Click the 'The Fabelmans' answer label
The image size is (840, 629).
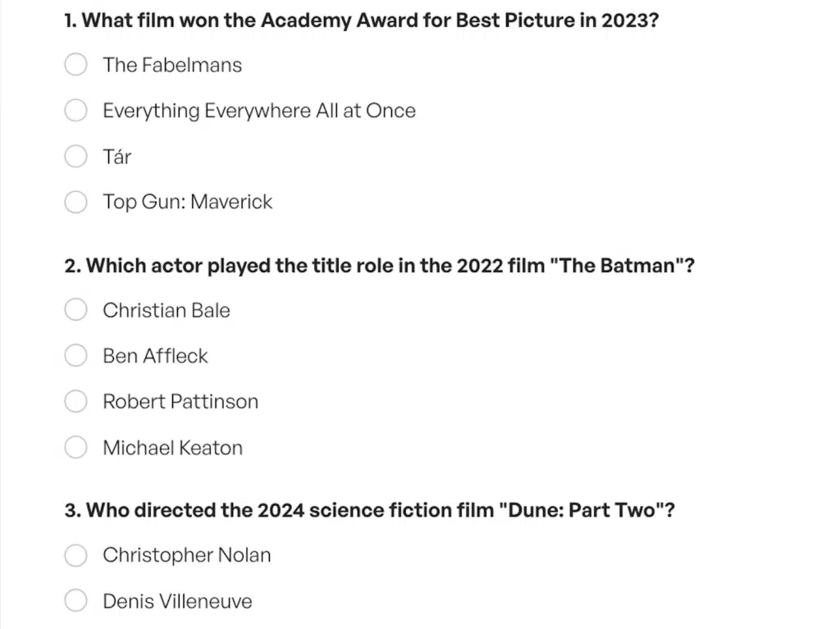click(172, 65)
